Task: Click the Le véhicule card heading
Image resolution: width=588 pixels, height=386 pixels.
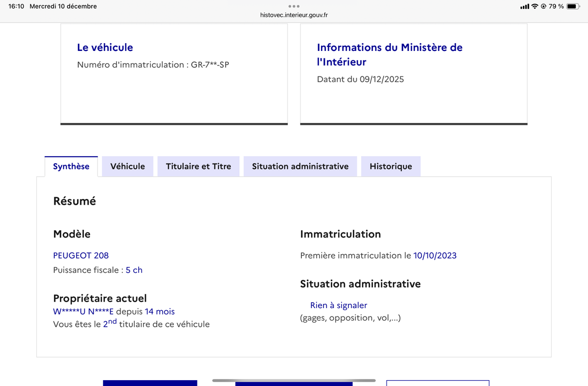Action: [x=105, y=48]
